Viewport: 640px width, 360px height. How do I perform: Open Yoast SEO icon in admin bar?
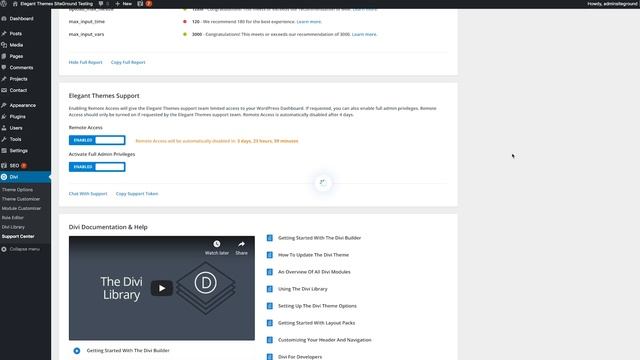tap(140, 4)
